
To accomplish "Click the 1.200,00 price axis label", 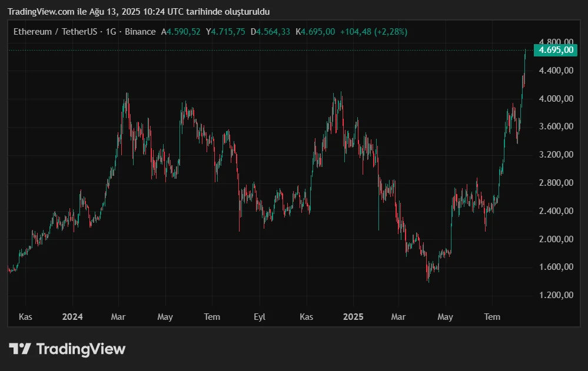I will coord(556,295).
